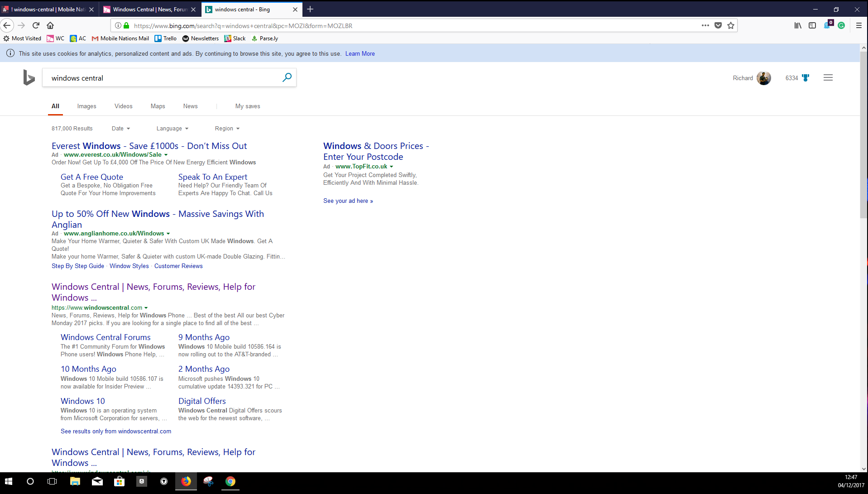Click the browser Back arrow button
The height and width of the screenshot is (494, 868).
(x=7, y=25)
